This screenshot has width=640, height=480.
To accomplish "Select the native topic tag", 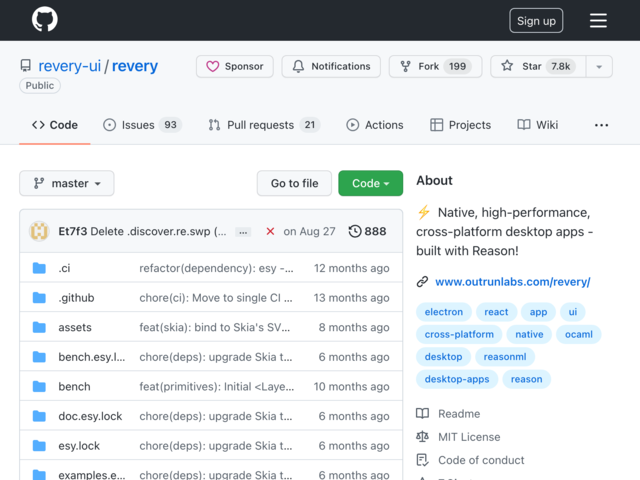I will coord(529,334).
